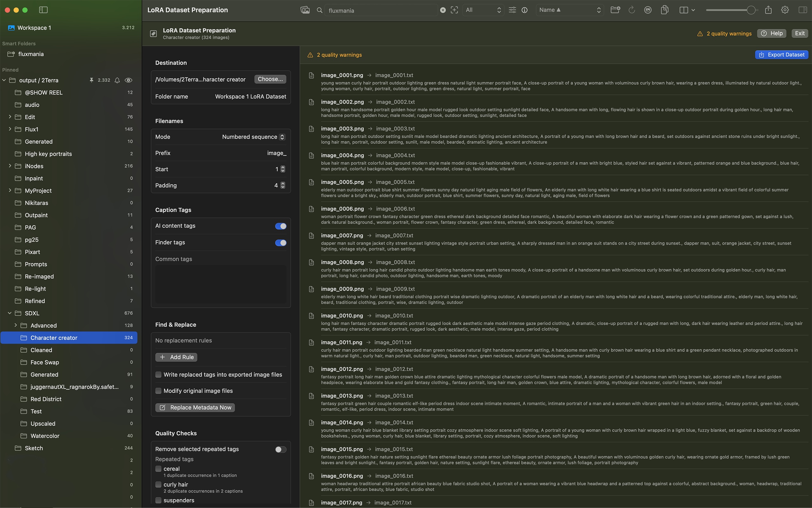Click the LoRA dataset header icon
Viewport: 812px width, 508px height.
153,34
